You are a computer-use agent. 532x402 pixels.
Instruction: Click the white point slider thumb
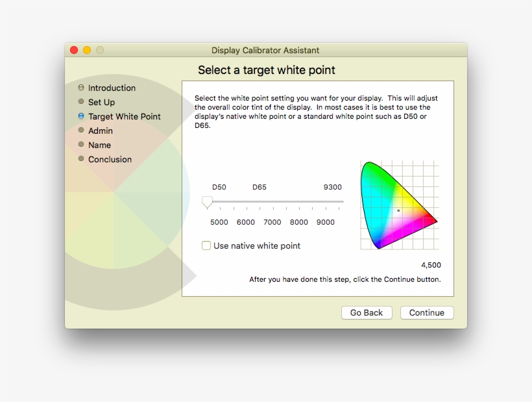(x=207, y=203)
